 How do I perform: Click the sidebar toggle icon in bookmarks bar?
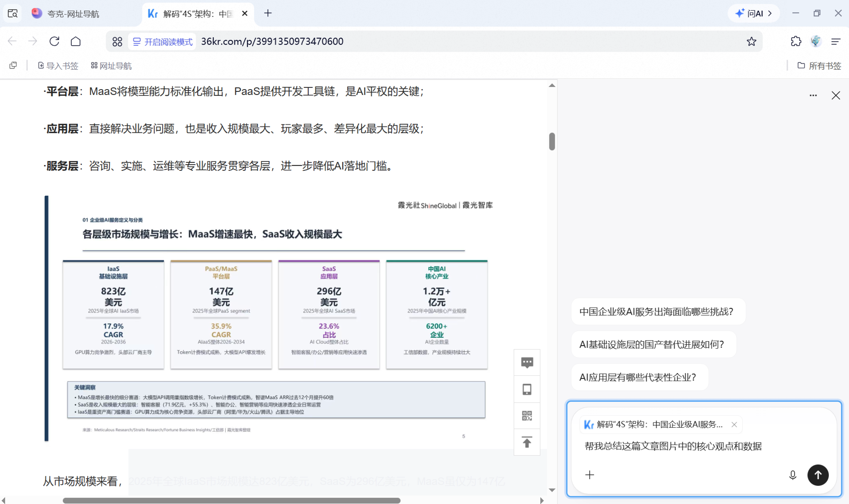tap(13, 65)
